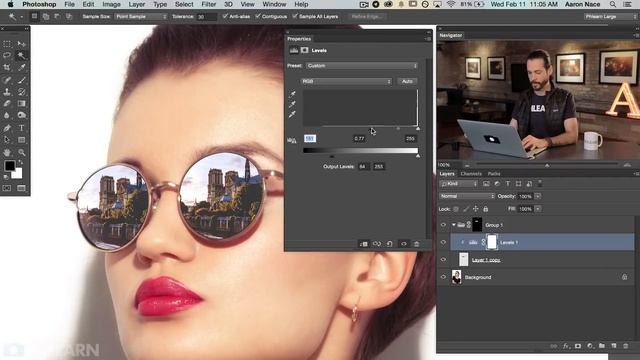
Task: Hide the Background layer
Action: (x=443, y=277)
